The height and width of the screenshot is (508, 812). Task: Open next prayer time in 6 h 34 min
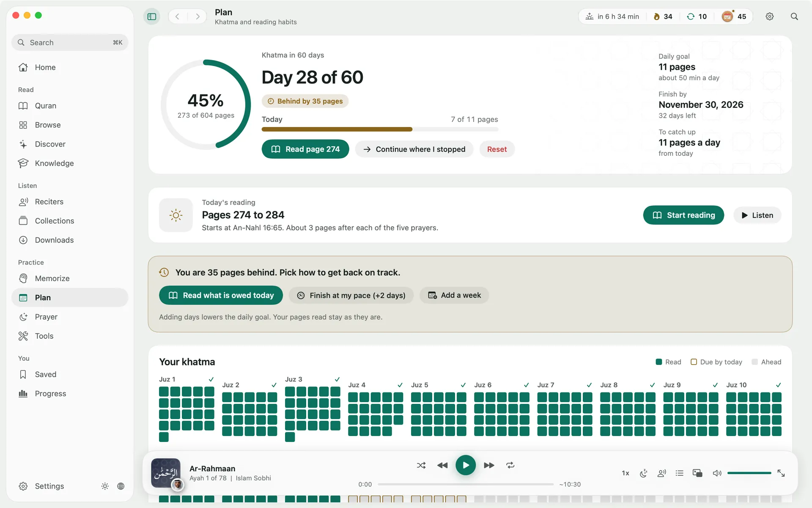coord(612,17)
